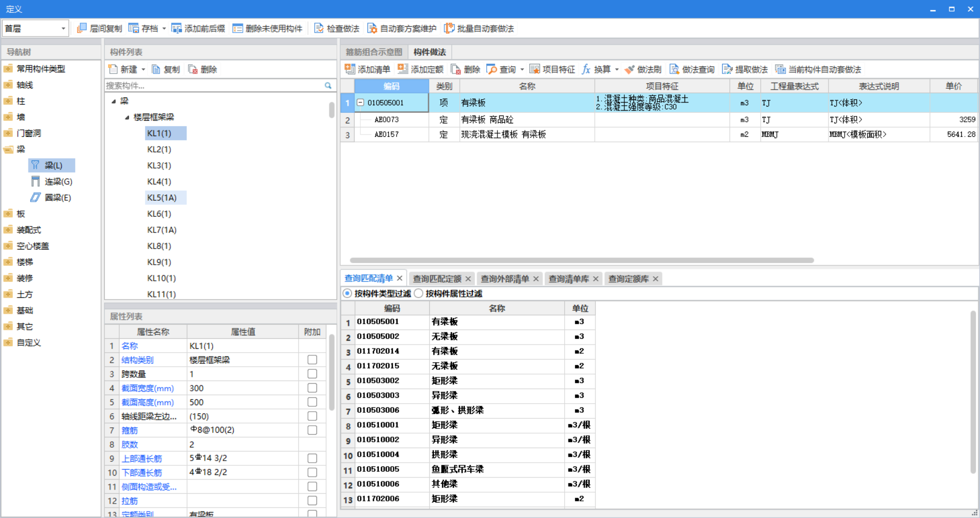Click the 换算 fx icon
The height and width of the screenshot is (518, 980).
click(586, 69)
